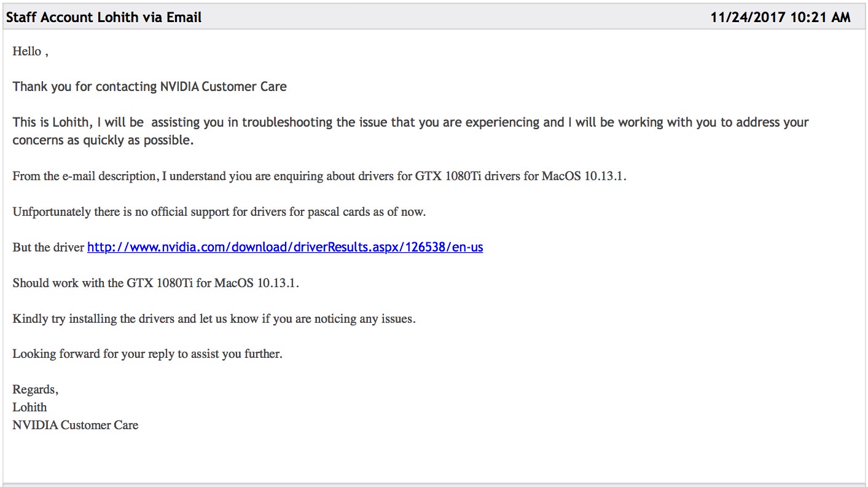The width and height of the screenshot is (868, 487).
Task: Click "MacOS 10.13.1" in the enquiry sentence
Action: coord(584,176)
